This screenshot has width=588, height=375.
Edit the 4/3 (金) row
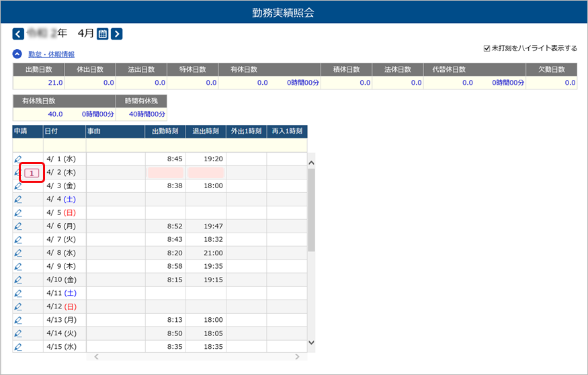tap(17, 186)
